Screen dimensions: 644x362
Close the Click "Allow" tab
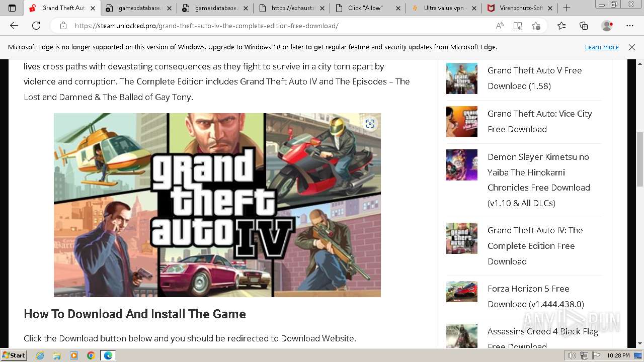pyautogui.click(x=398, y=8)
